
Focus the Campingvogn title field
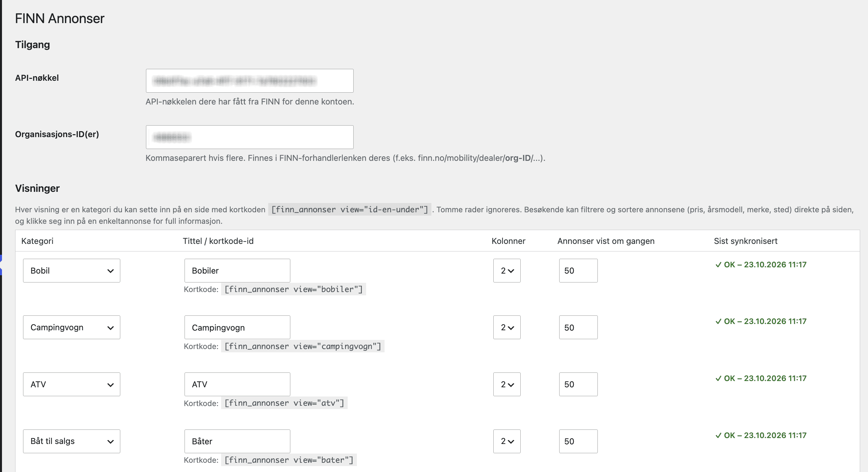237,327
